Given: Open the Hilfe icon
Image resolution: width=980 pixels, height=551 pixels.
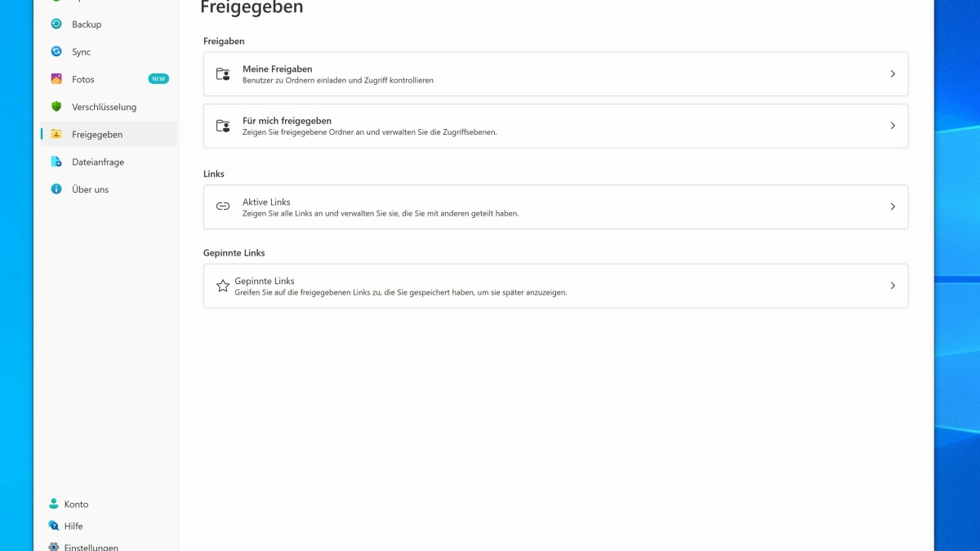Looking at the screenshot, I should (x=54, y=526).
